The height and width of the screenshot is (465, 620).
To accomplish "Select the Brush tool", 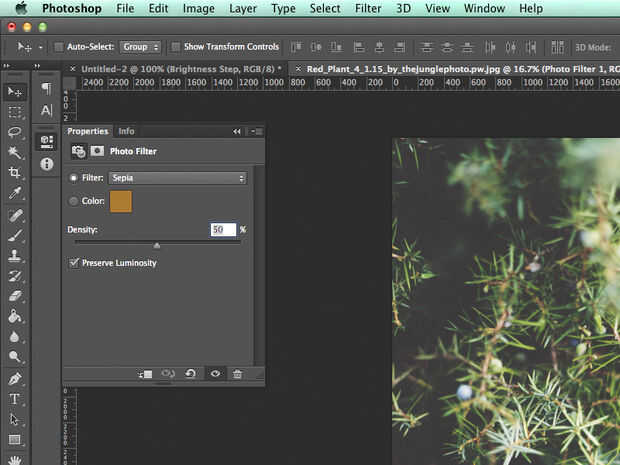I will coord(15,236).
